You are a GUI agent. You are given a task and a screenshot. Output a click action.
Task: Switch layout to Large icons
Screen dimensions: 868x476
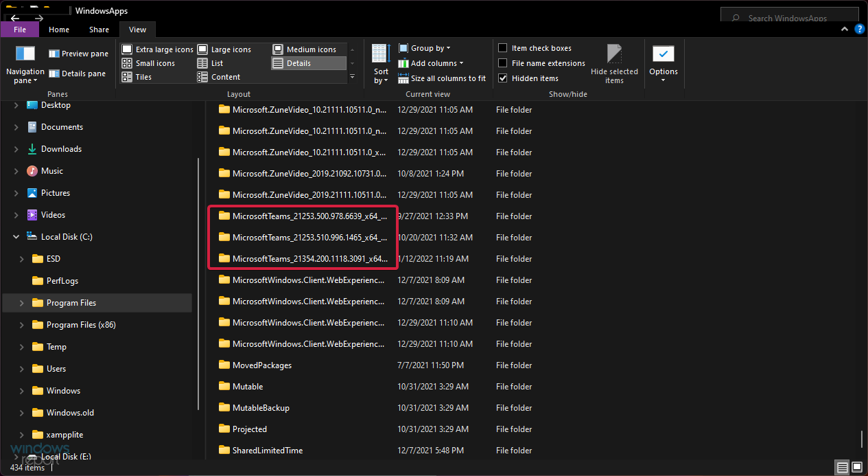[224, 49]
